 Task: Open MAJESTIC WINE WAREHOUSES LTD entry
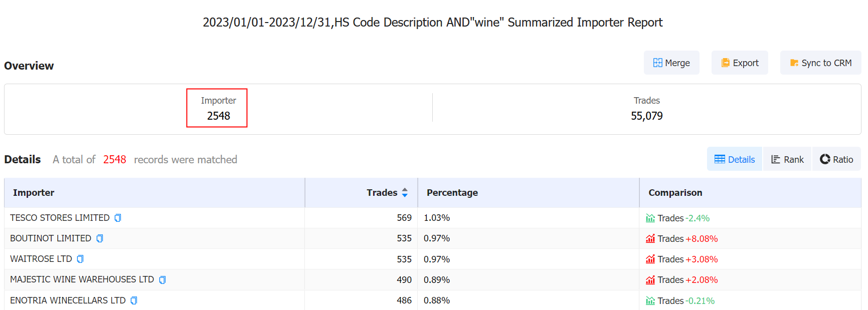[x=82, y=279]
